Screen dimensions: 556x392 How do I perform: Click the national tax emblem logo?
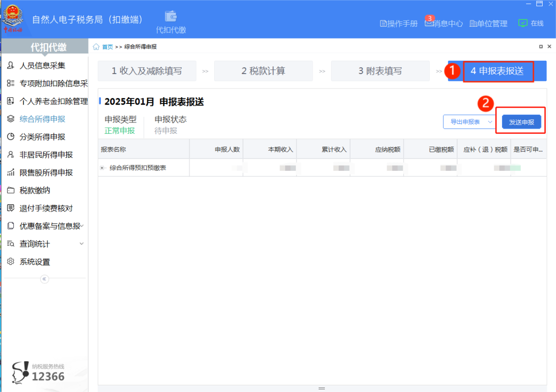13,19
